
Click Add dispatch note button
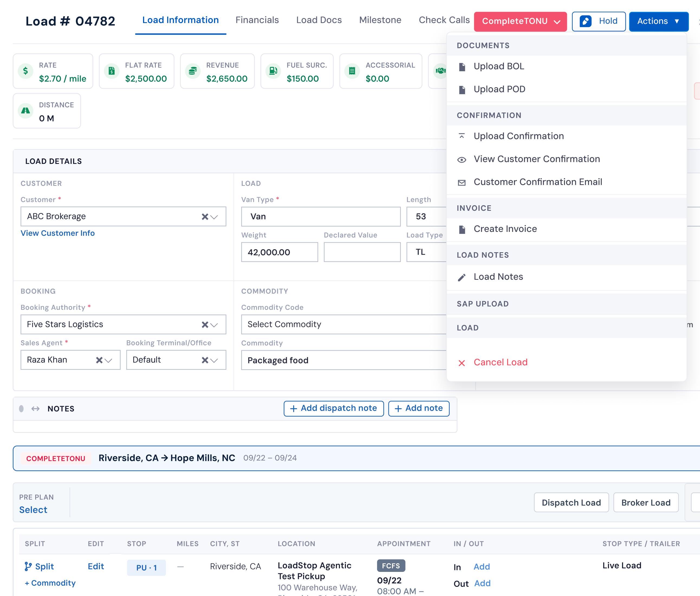[334, 409]
